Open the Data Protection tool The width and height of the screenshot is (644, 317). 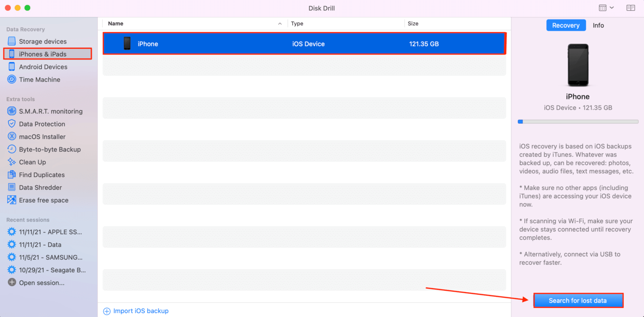coord(42,124)
